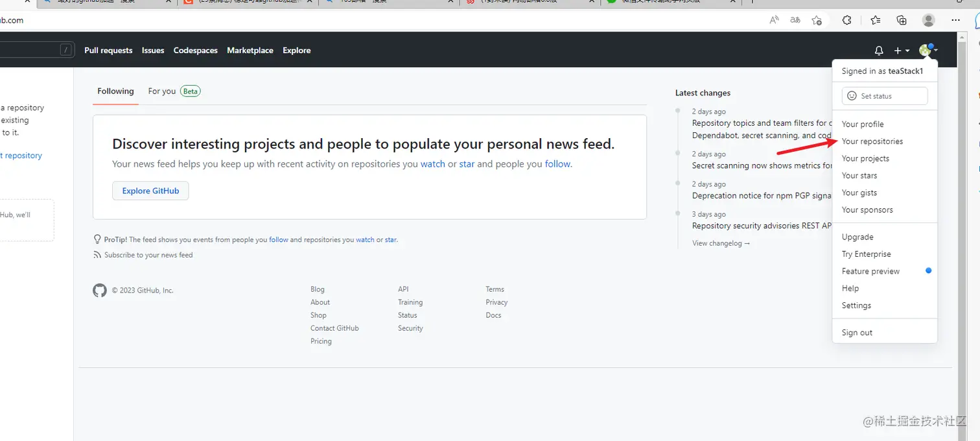Click the ProTip lightbulb icon
The height and width of the screenshot is (441, 980).
(97, 239)
